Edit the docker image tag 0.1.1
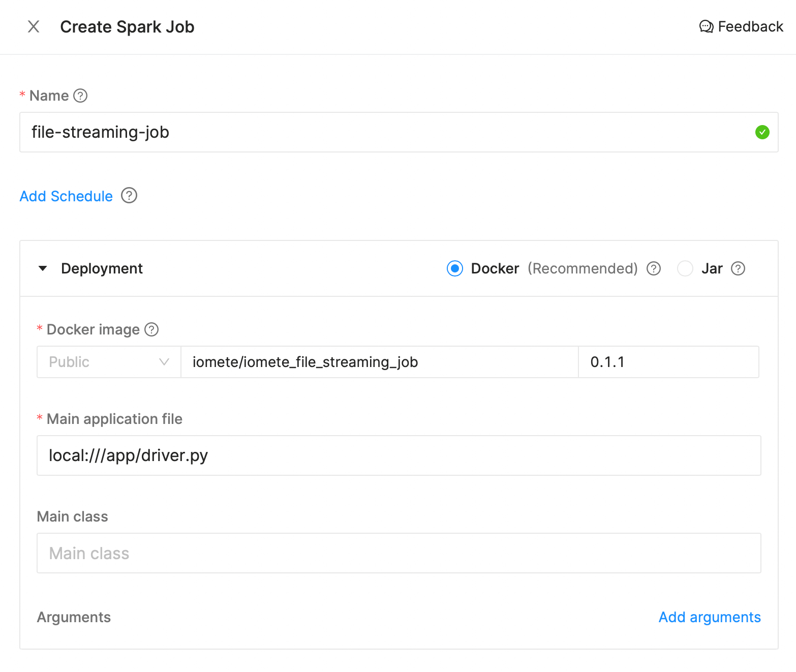 [x=668, y=362]
